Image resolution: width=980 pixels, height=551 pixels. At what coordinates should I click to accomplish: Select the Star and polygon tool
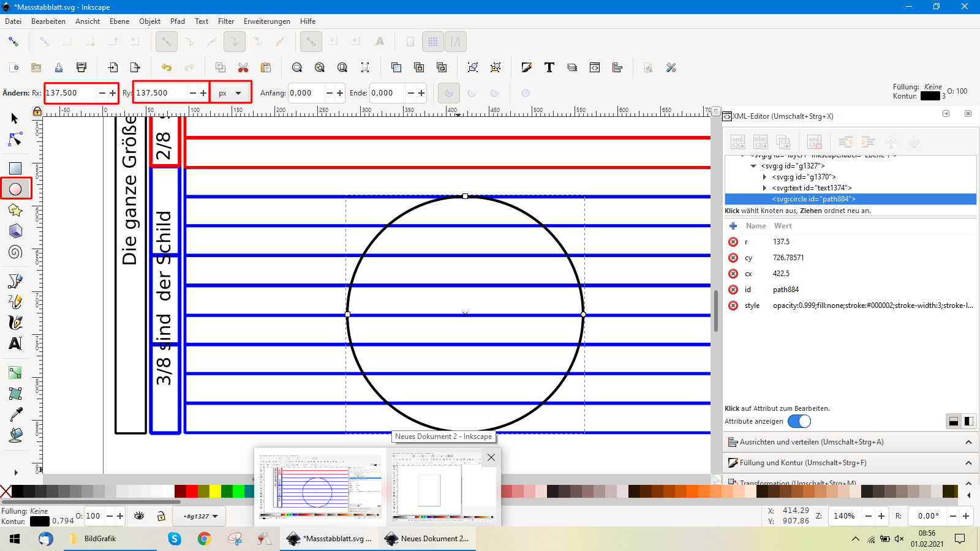(15, 211)
